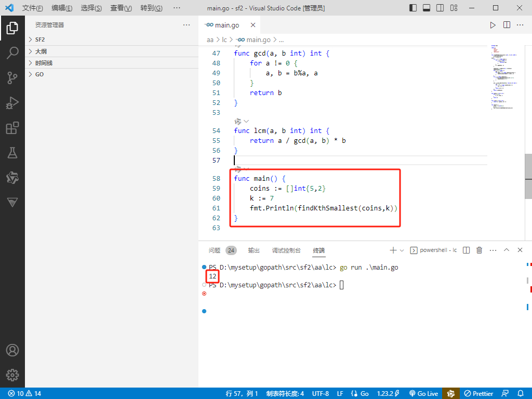The width and height of the screenshot is (532, 399).
Task: Run the Go file with play button
Action: pos(493,25)
